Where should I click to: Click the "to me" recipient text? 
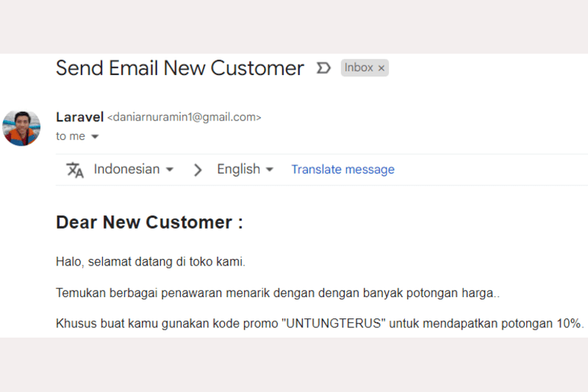(x=71, y=136)
